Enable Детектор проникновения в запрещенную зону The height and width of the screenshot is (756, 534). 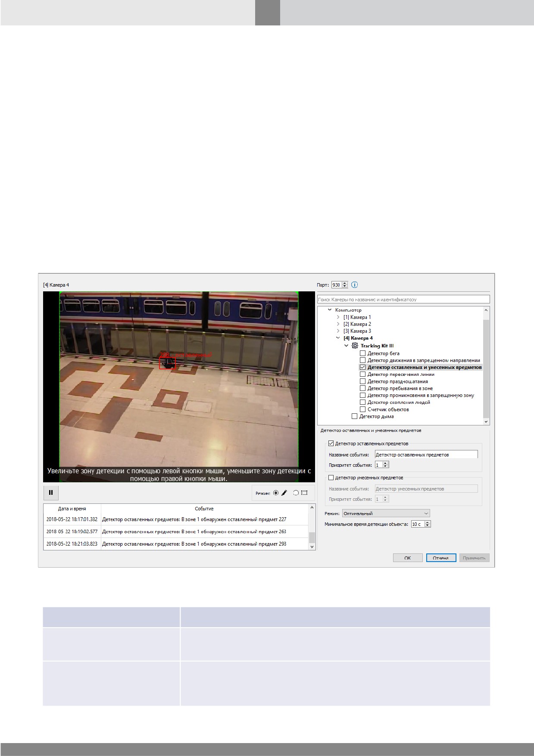tap(362, 395)
